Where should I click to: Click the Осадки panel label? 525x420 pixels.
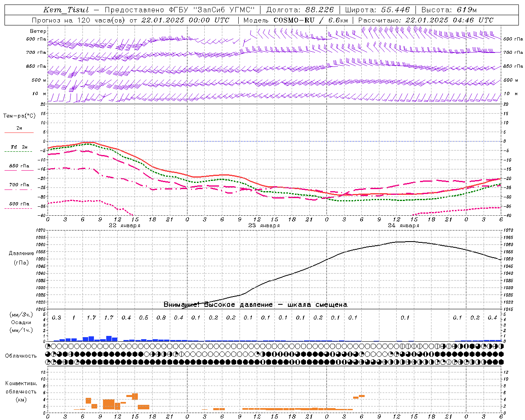(x=21, y=322)
